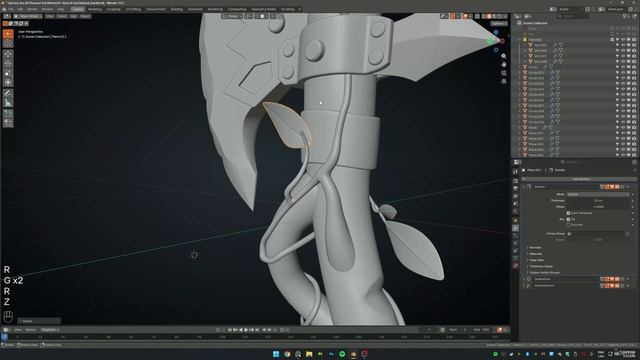Select the Scale tool in viewport toolbar
Image resolution: width=640 pixels, height=360 pixels.
click(8, 73)
